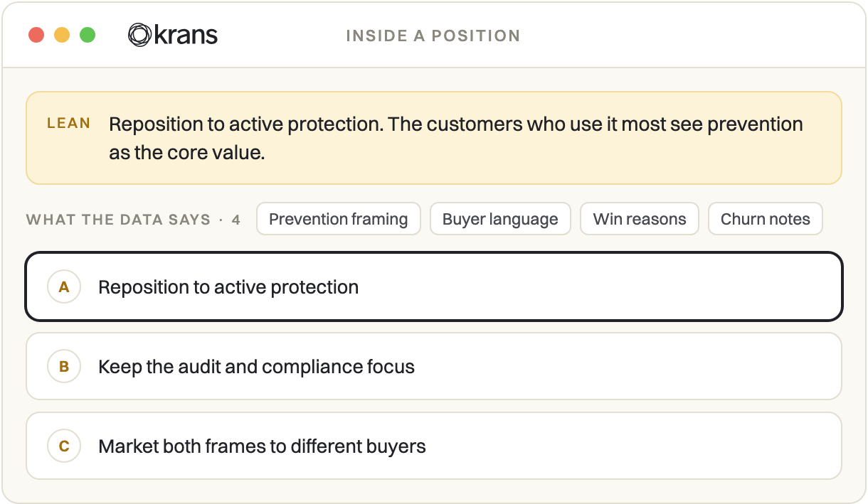
Task: Select option C Market both frames
Action: coord(434,446)
